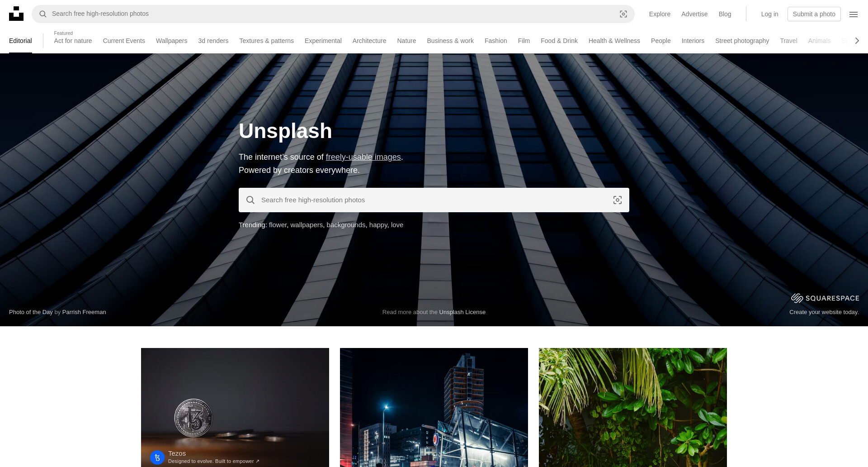Search trending term happy
Screen dimensions: 868x467
tap(378, 225)
